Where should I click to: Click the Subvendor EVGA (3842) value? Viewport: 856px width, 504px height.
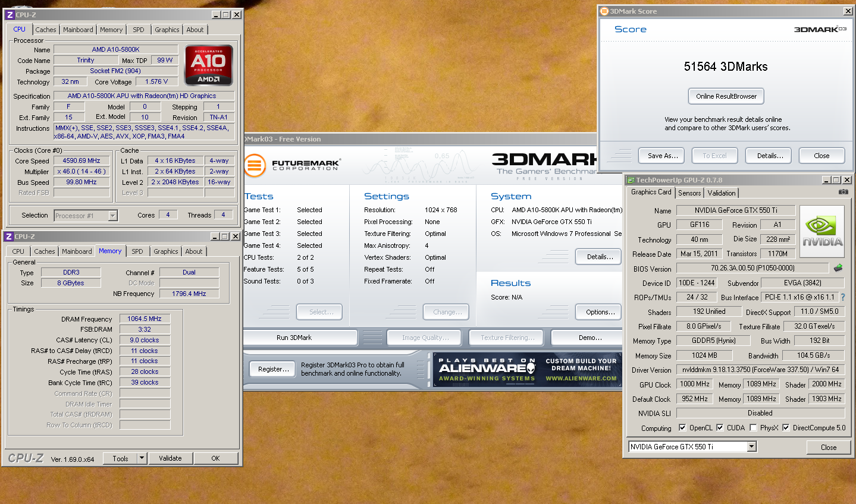point(803,283)
